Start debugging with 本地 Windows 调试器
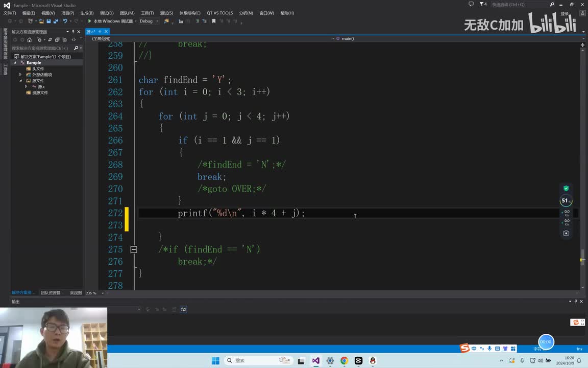 110,21
